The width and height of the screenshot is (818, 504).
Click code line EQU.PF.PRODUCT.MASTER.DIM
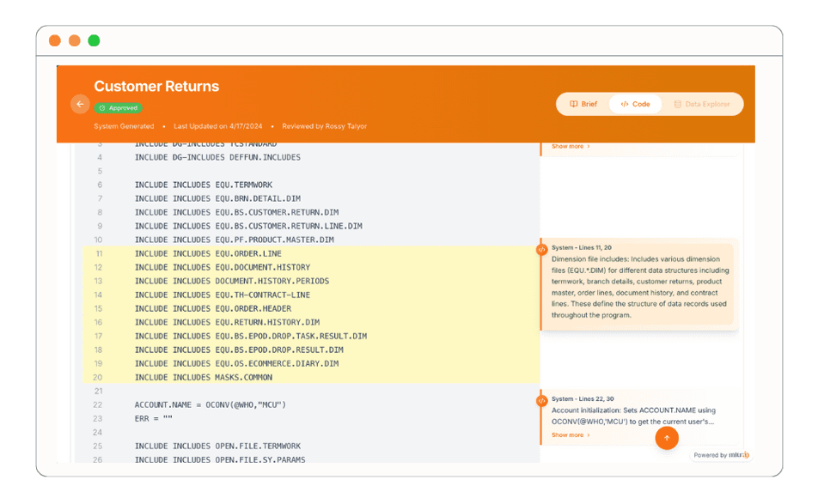pyautogui.click(x=235, y=240)
